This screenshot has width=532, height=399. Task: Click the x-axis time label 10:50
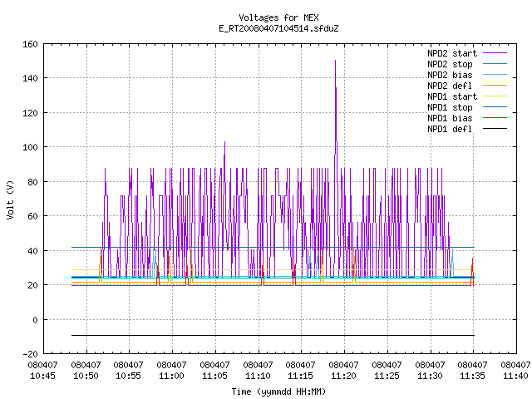pos(86,376)
